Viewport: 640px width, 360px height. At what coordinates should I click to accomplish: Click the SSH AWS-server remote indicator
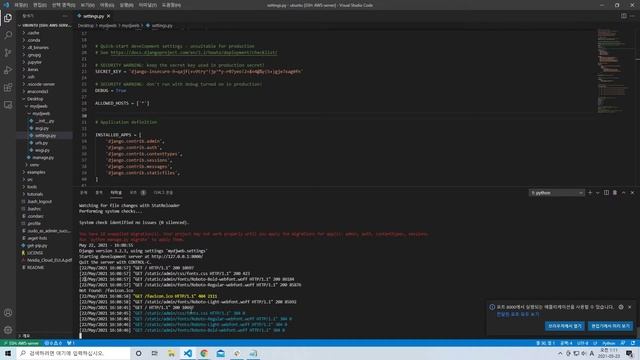point(20,343)
